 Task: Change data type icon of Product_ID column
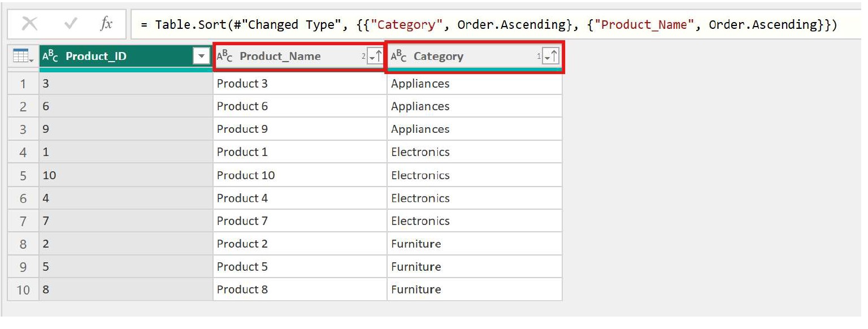[51, 56]
